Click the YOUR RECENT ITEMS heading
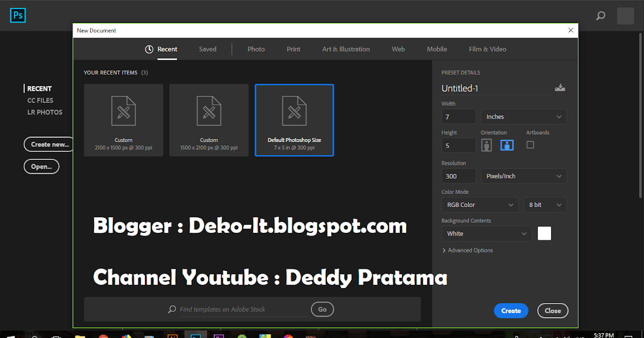The height and width of the screenshot is (338, 644). pyautogui.click(x=111, y=72)
